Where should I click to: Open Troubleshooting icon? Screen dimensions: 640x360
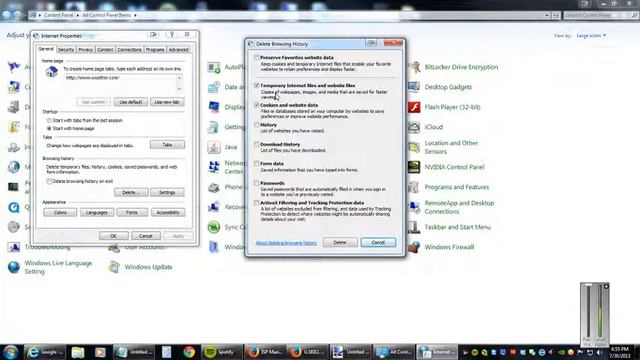pos(14,247)
